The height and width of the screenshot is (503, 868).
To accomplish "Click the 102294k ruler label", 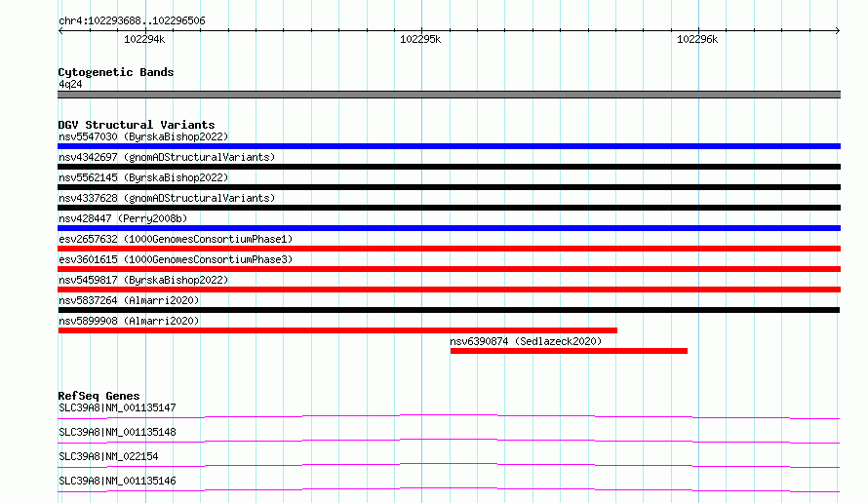I will (144, 39).
